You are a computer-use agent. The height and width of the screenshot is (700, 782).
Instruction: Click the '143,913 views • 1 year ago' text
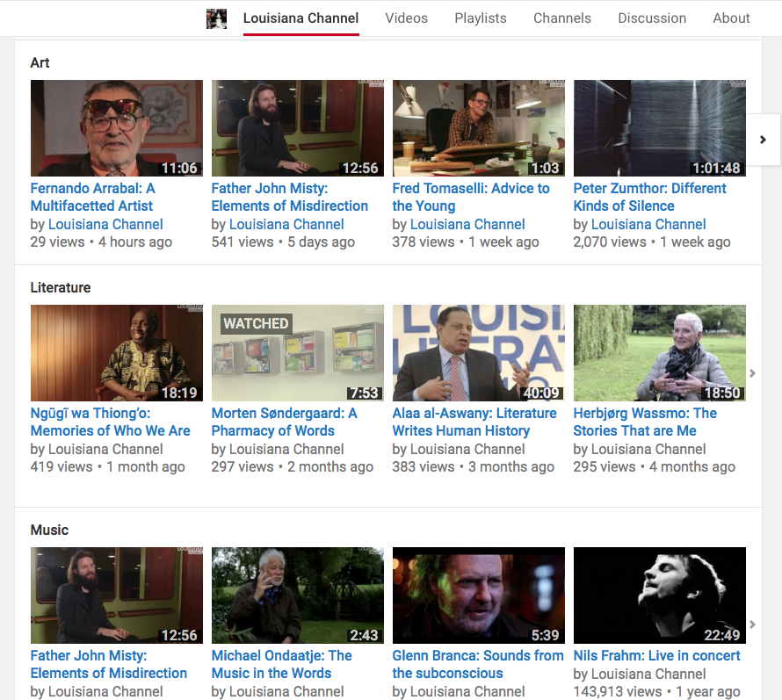pos(657,692)
